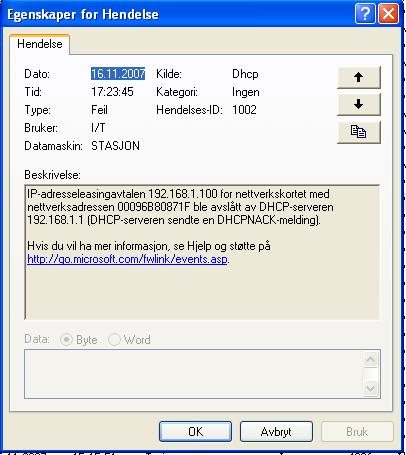Click inside the empty Data text area

[193, 374]
